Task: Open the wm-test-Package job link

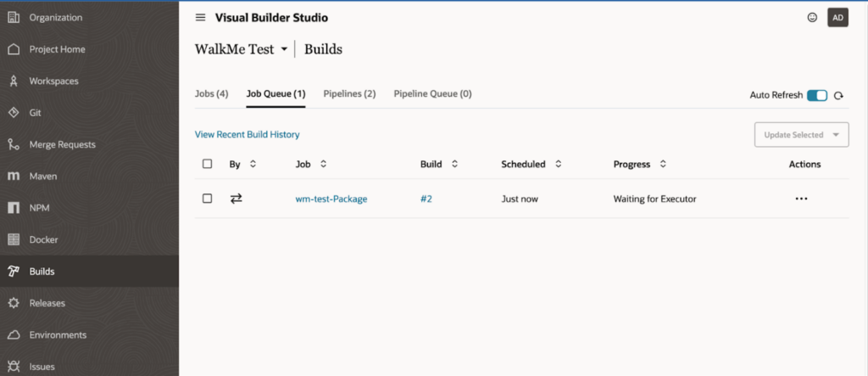Action: tap(331, 199)
